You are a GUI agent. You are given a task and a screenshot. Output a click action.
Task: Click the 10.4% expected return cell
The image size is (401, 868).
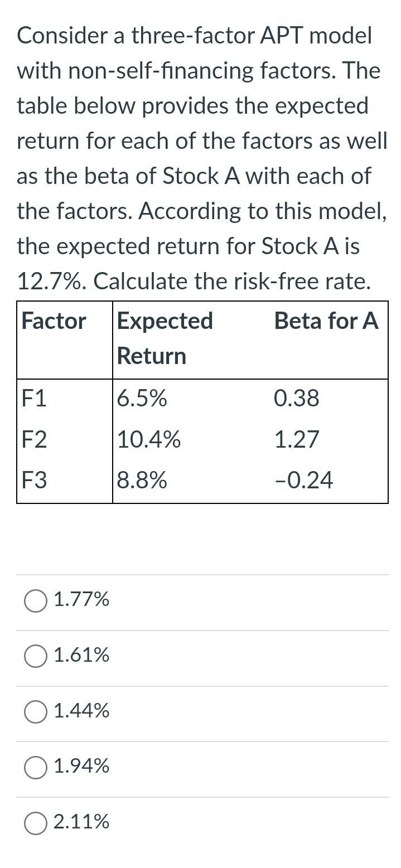(x=147, y=439)
